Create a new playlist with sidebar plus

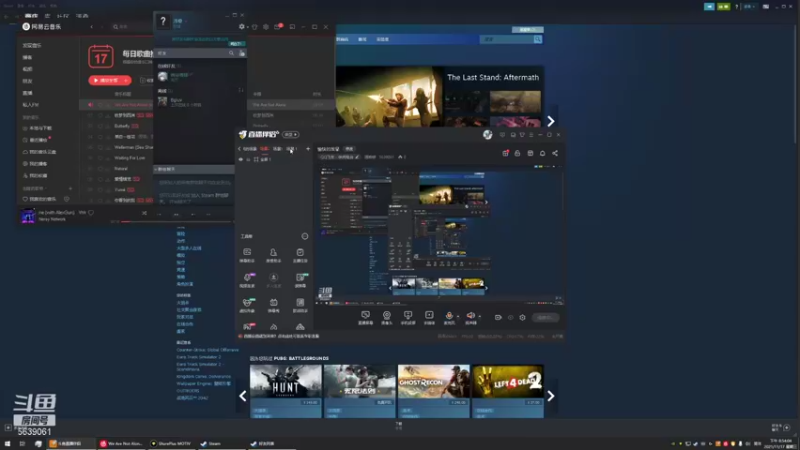pos(70,189)
